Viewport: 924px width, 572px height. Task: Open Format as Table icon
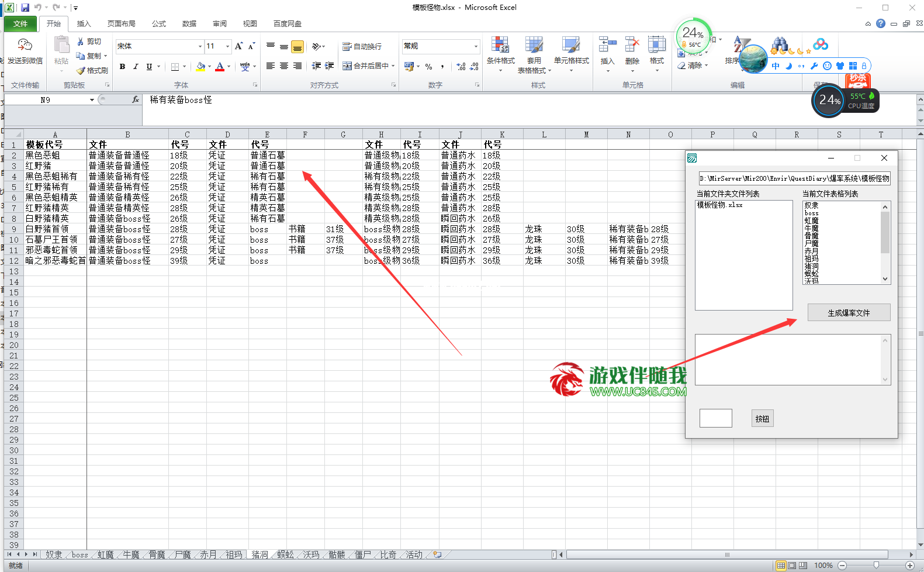click(534, 45)
